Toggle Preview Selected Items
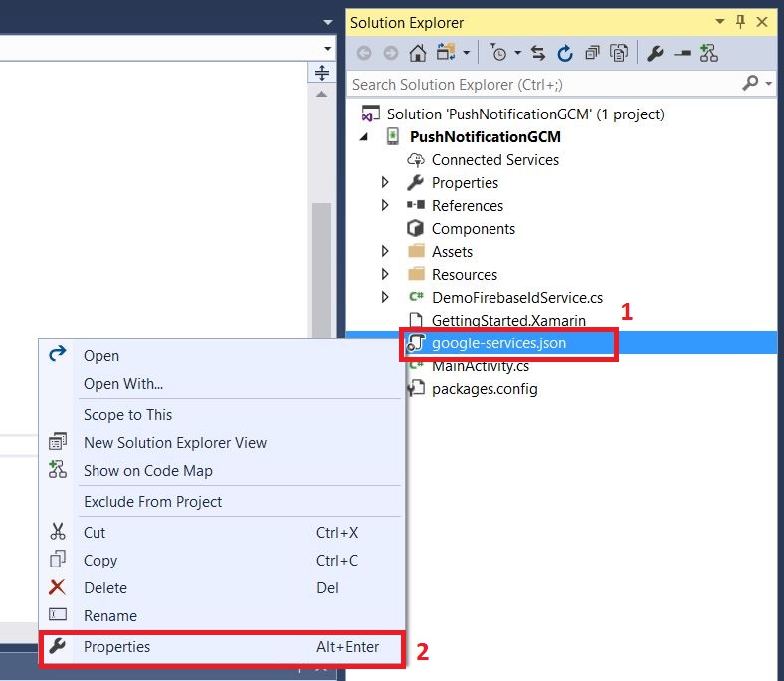 [683, 53]
